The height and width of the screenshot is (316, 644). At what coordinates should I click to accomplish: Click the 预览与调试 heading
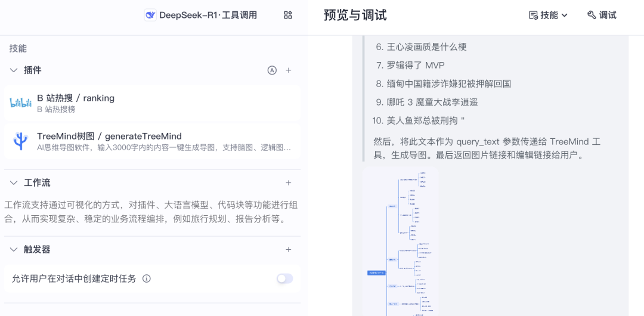[x=355, y=16]
